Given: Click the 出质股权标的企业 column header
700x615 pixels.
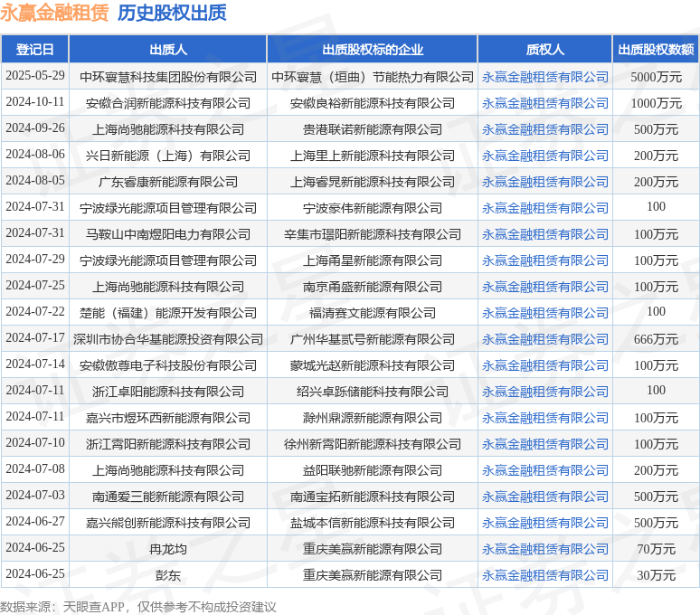Looking at the screenshot, I should (x=373, y=49).
